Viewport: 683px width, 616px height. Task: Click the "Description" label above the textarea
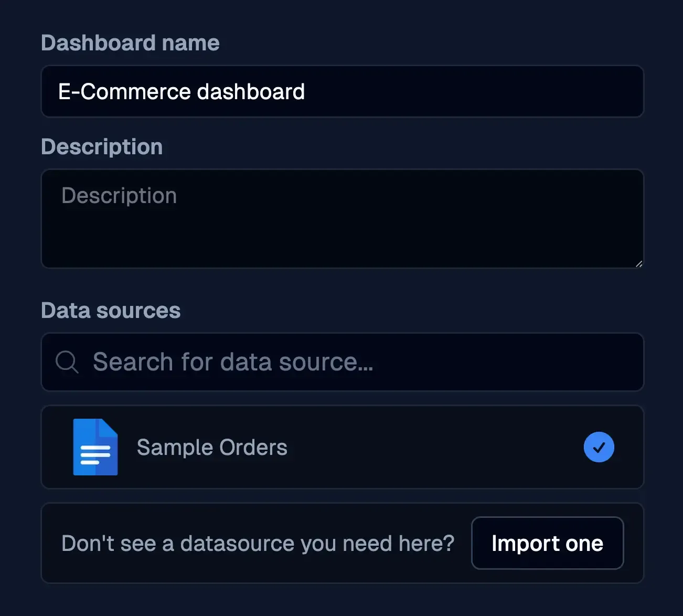point(102,147)
